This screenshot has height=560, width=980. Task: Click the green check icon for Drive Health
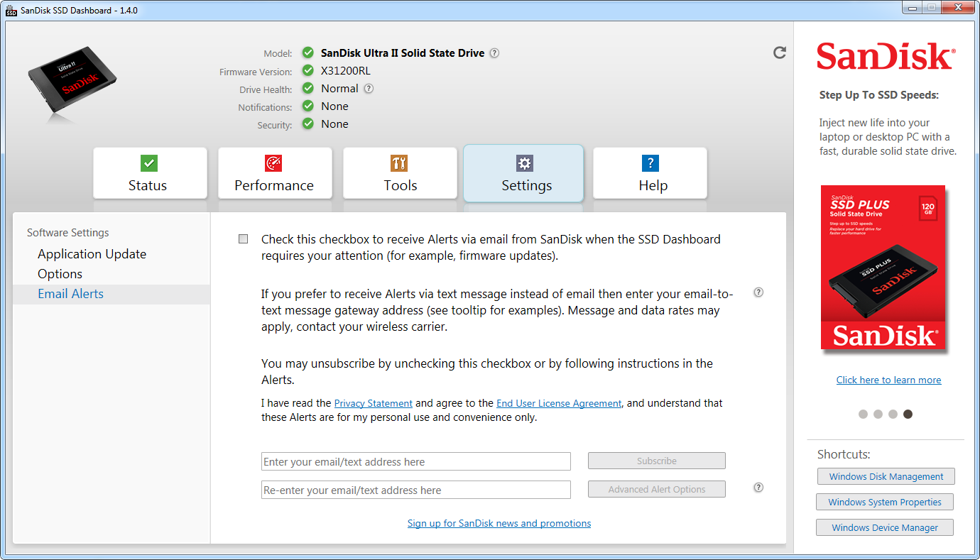(x=307, y=88)
